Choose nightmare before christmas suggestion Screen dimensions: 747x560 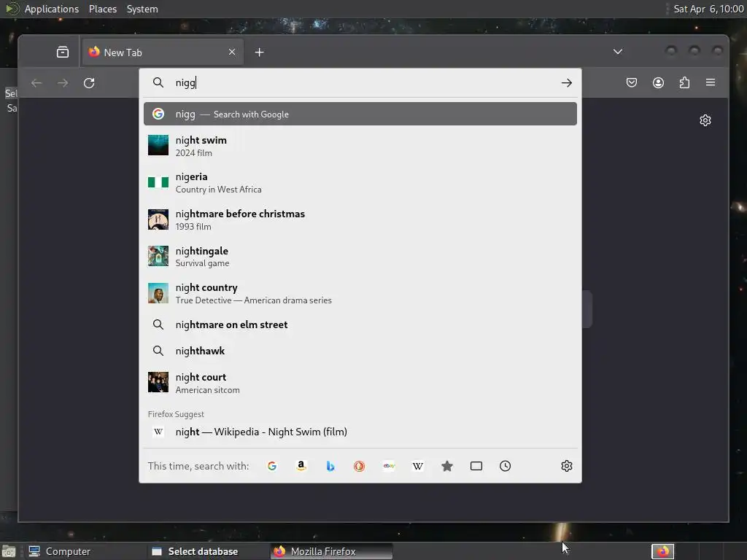360,219
